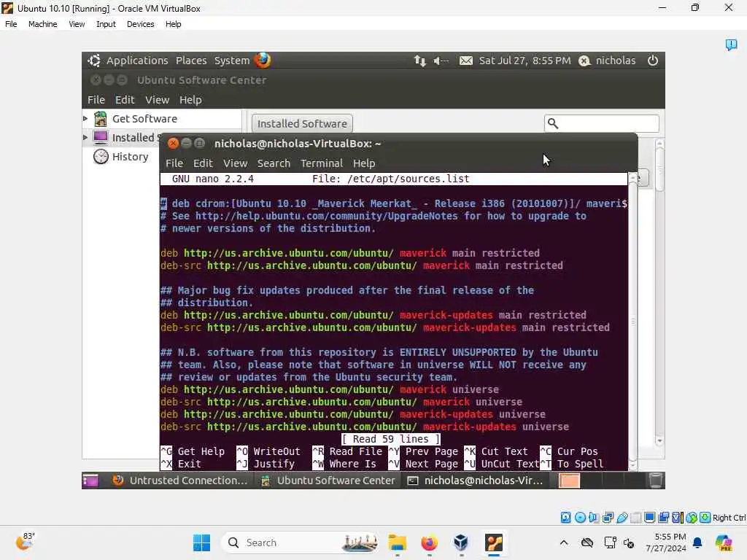Open the Applications menu in Ubuntu panel
Screen dimensions: 747x560
[x=137, y=61]
